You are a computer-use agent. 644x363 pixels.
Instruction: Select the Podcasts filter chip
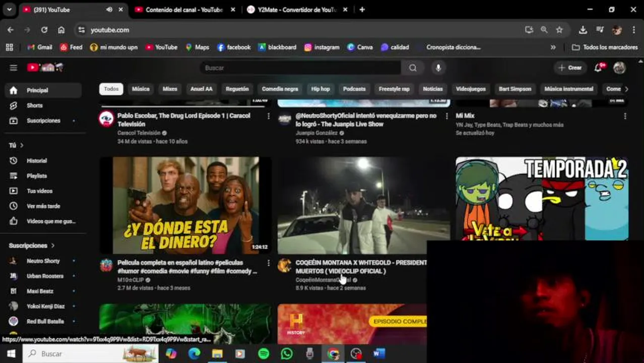tap(354, 89)
